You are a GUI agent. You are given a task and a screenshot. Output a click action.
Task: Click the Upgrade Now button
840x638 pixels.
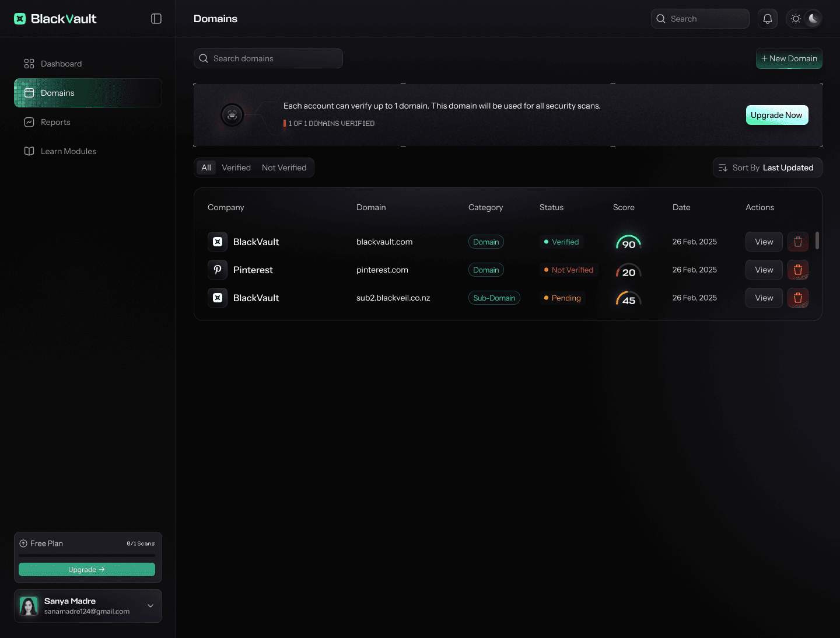pyautogui.click(x=777, y=115)
